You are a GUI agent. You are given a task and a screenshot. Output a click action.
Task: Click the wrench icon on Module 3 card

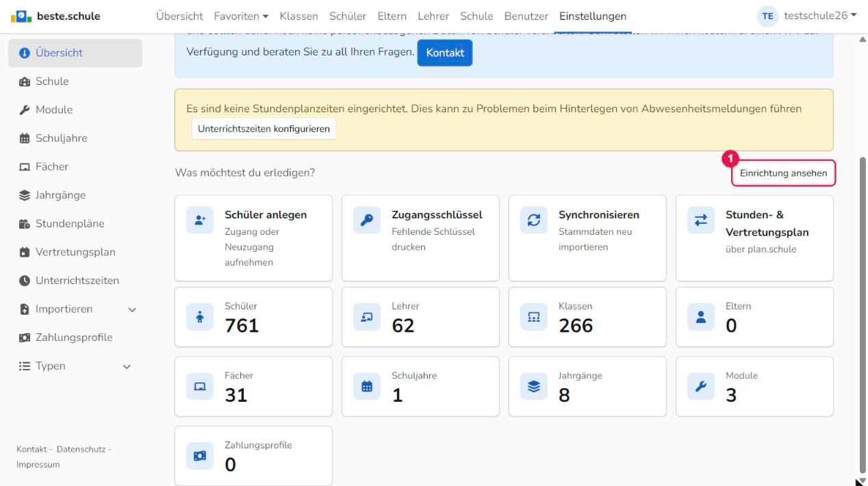click(700, 387)
